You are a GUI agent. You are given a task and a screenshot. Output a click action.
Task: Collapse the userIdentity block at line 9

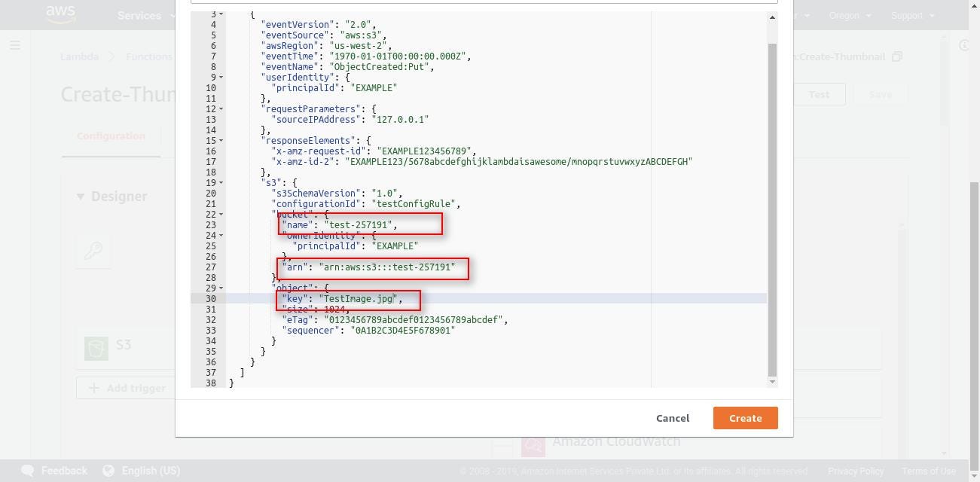coord(221,77)
